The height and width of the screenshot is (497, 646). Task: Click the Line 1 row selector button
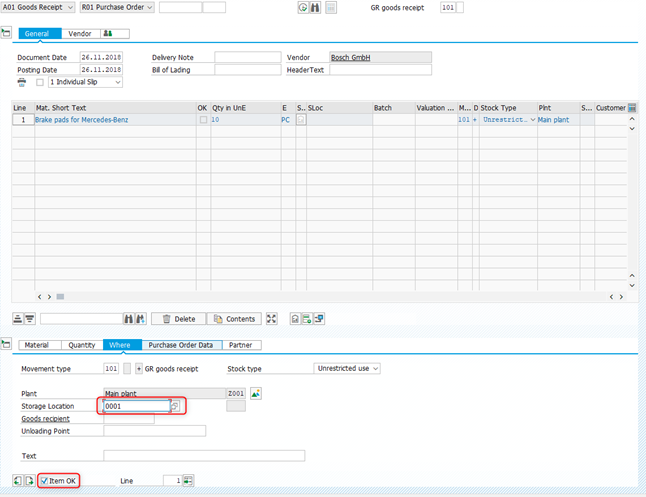click(x=23, y=120)
